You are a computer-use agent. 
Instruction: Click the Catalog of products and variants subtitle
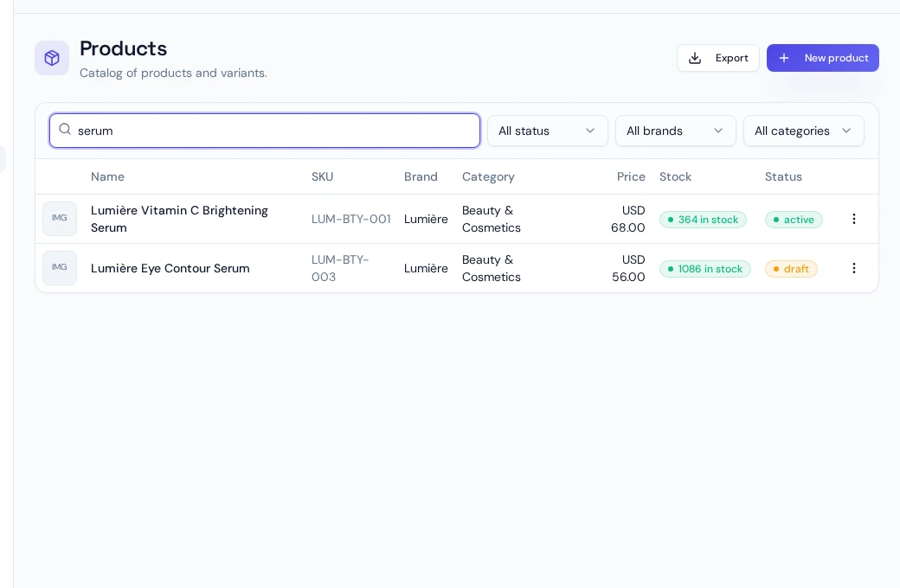pyautogui.click(x=173, y=73)
